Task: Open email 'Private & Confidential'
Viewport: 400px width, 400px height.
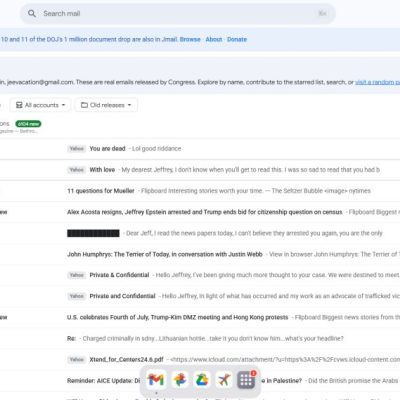Action: (x=200, y=275)
